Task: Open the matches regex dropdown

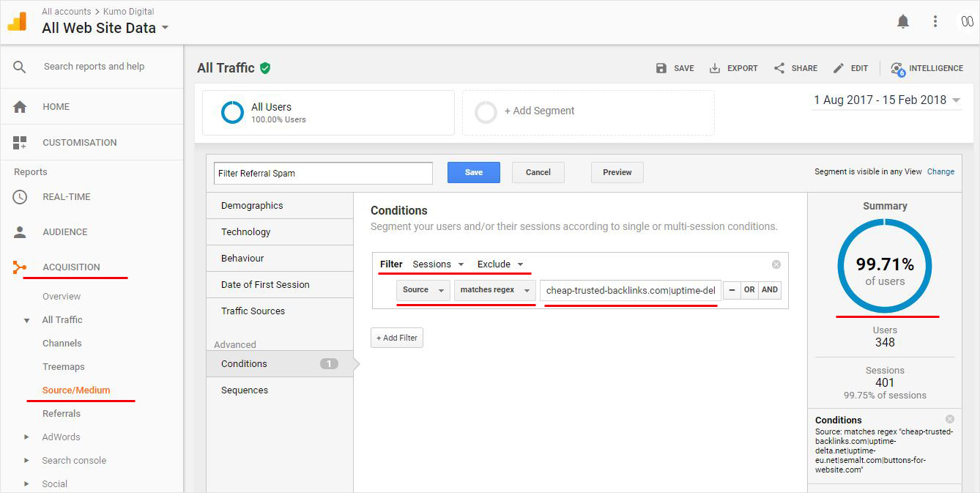Action: click(x=494, y=290)
